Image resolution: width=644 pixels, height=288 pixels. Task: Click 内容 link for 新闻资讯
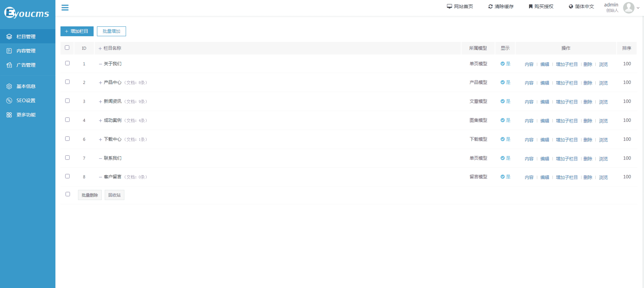[x=529, y=102]
